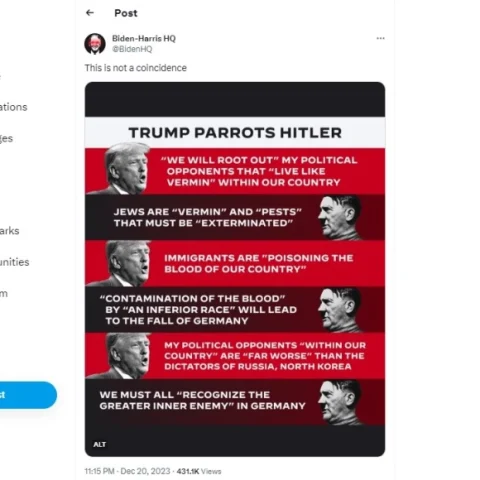Open Bookmarks in the left sidebar
Image resolution: width=480 pixels, height=480 pixels.
pyautogui.click(x=9, y=231)
